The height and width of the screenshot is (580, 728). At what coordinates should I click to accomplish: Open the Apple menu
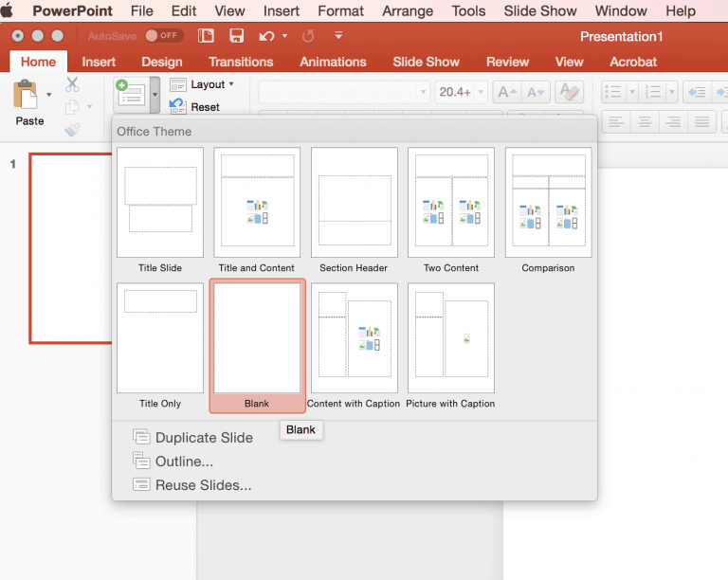tap(7, 10)
